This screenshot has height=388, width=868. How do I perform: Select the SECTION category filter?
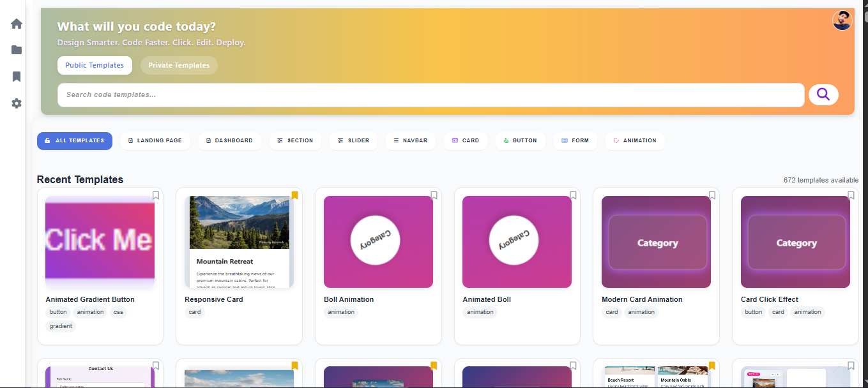pos(295,140)
